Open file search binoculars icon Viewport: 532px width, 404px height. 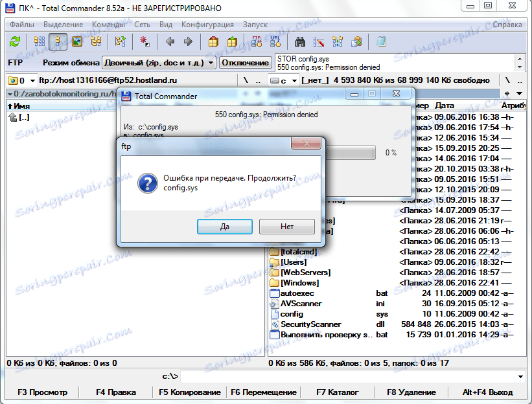click(299, 41)
